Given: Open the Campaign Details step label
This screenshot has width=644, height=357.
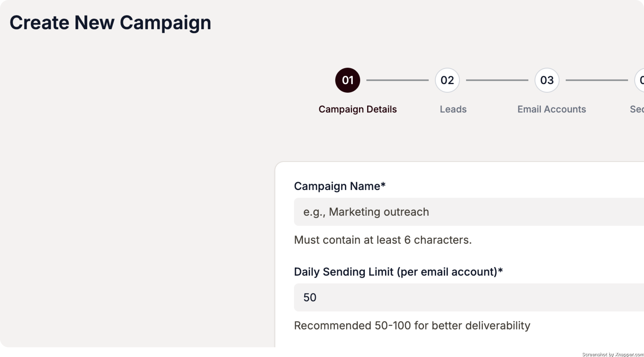Looking at the screenshot, I should (357, 109).
